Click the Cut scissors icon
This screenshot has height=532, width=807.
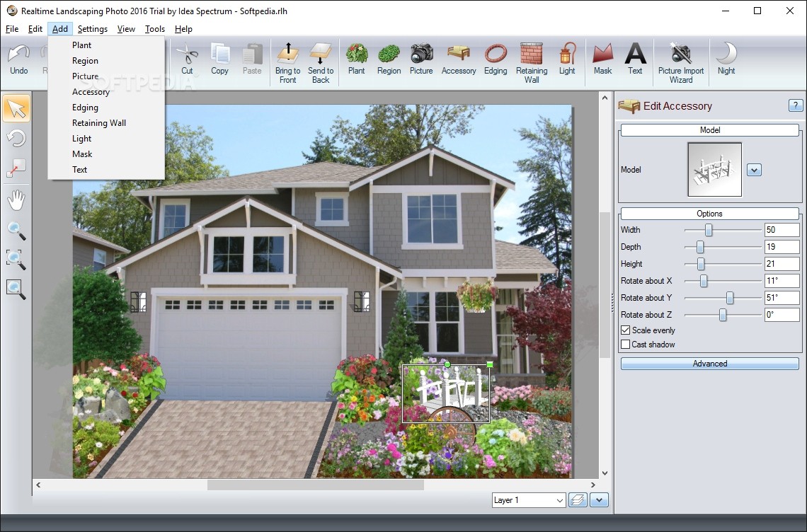pos(187,59)
